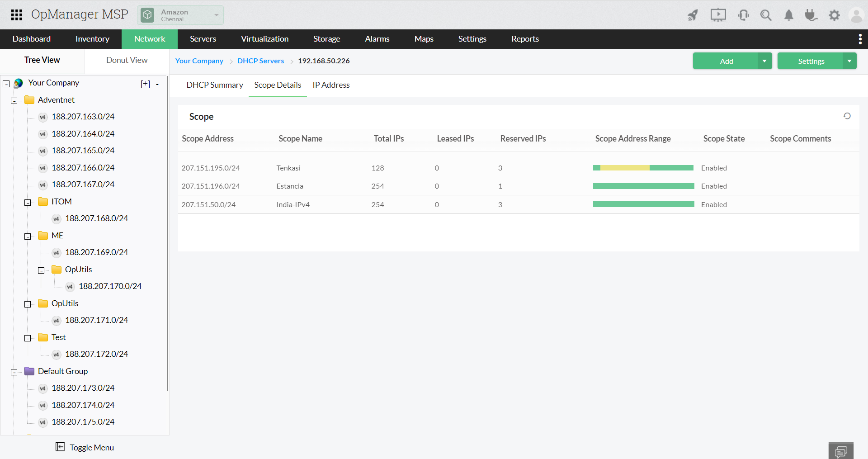Viewport: 868px width, 459px height.
Task: Open the presentation screen icon
Action: [x=718, y=15]
